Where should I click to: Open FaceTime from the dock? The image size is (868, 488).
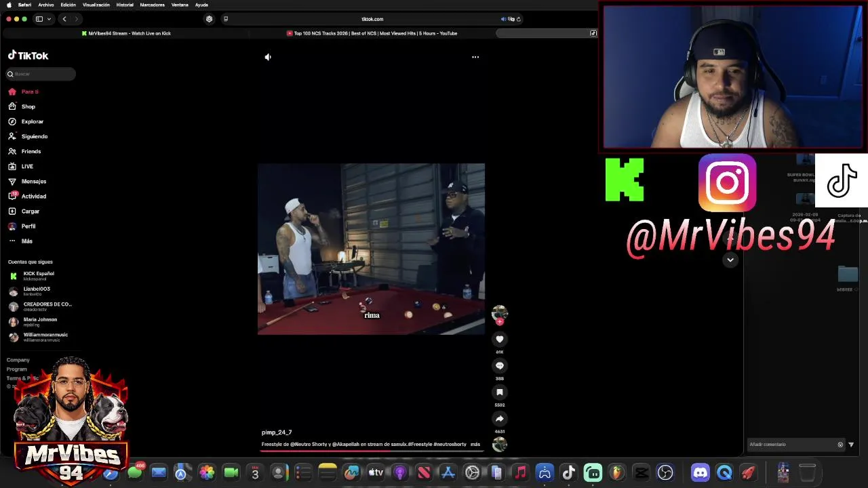(x=231, y=472)
